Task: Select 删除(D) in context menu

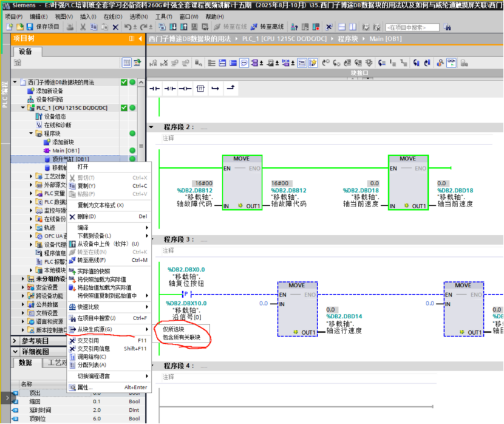Action: pos(109,217)
